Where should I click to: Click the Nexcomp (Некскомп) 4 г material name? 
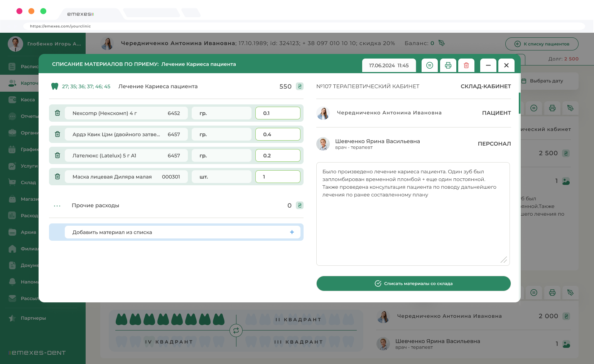[105, 113]
